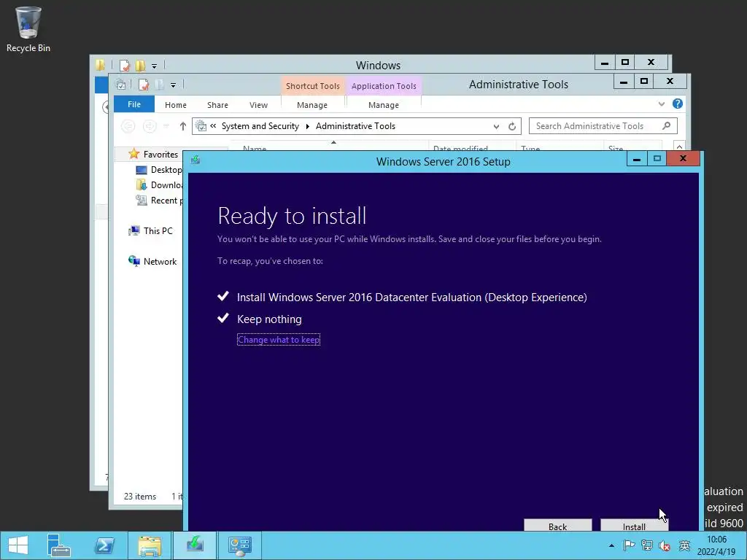Open Server Manager from taskbar
The image size is (747, 560).
point(59,545)
